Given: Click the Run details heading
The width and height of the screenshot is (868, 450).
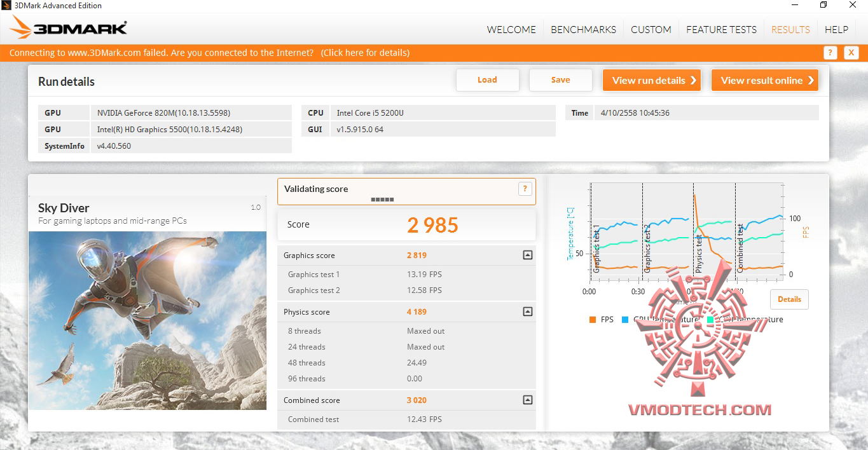Looking at the screenshot, I should coord(66,81).
